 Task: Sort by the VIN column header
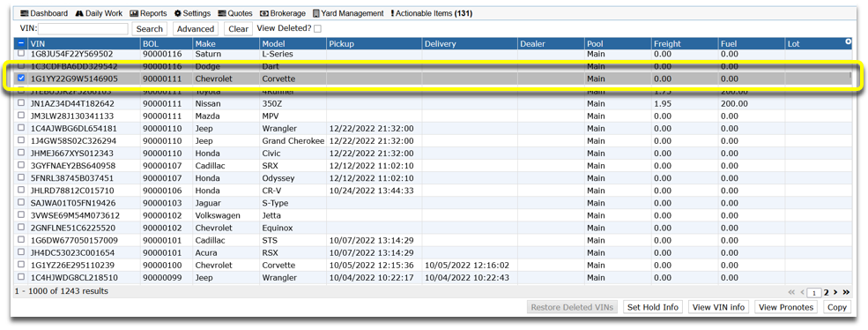point(84,44)
